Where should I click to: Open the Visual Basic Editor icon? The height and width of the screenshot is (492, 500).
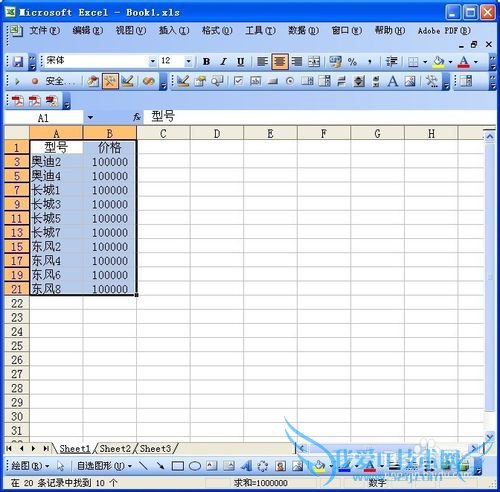click(93, 81)
